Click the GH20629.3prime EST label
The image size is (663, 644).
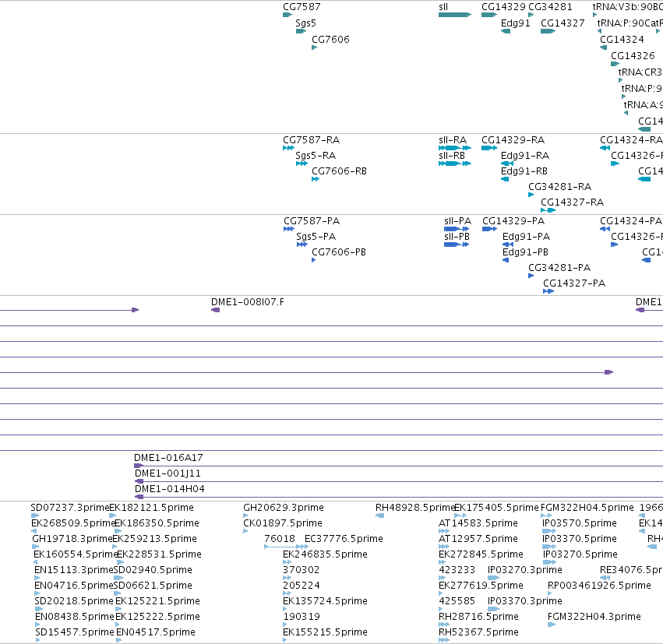[284, 508]
